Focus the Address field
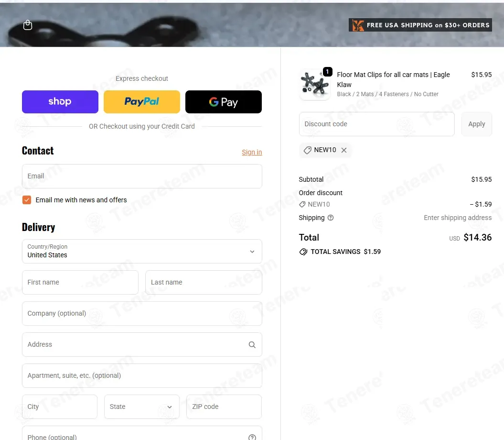Image resolution: width=504 pixels, height=440 pixels. point(142,344)
